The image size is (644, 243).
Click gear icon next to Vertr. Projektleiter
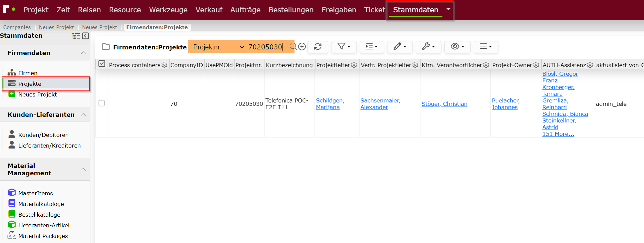(x=415, y=65)
